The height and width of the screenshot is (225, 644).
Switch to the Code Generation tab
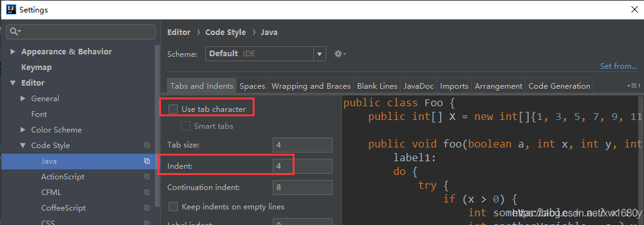(x=559, y=86)
